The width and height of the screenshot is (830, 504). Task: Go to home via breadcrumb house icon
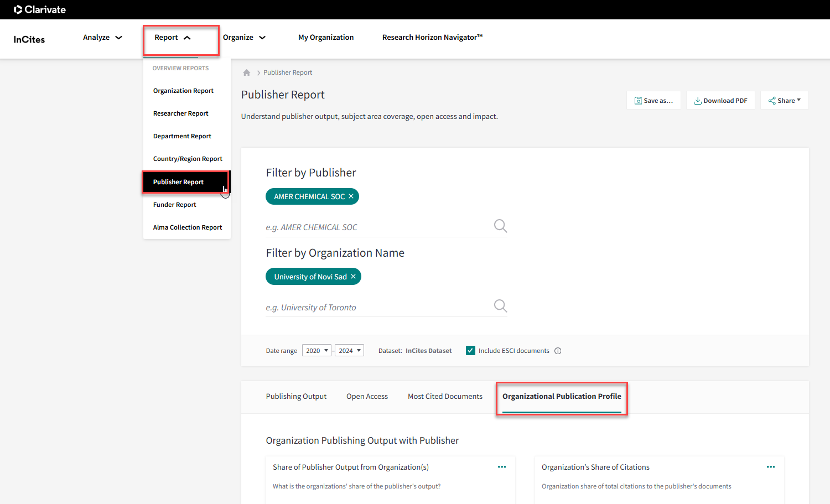point(247,72)
